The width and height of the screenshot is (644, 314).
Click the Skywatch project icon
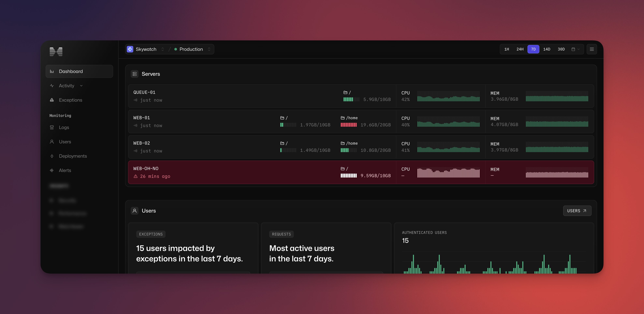coord(130,49)
